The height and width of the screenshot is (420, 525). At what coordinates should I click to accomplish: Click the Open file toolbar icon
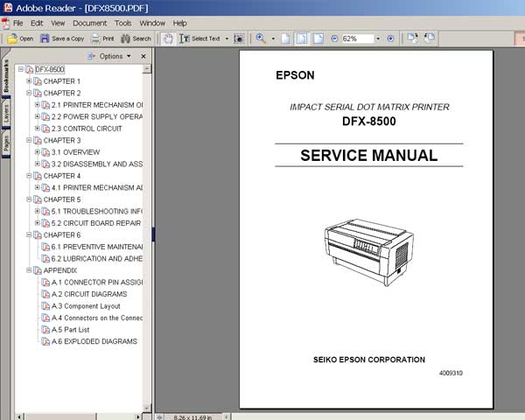12,38
